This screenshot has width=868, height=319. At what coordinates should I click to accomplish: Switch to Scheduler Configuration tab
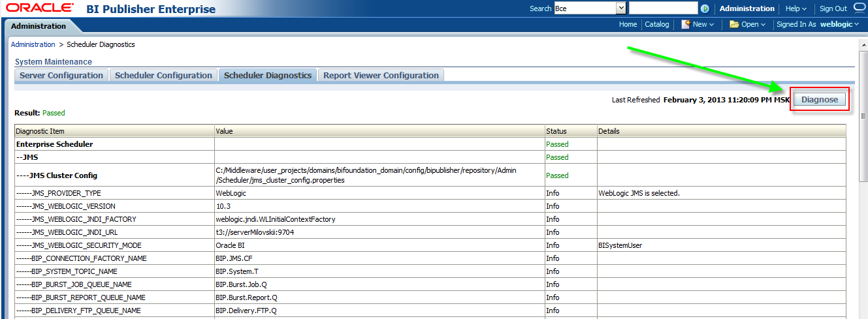point(163,76)
